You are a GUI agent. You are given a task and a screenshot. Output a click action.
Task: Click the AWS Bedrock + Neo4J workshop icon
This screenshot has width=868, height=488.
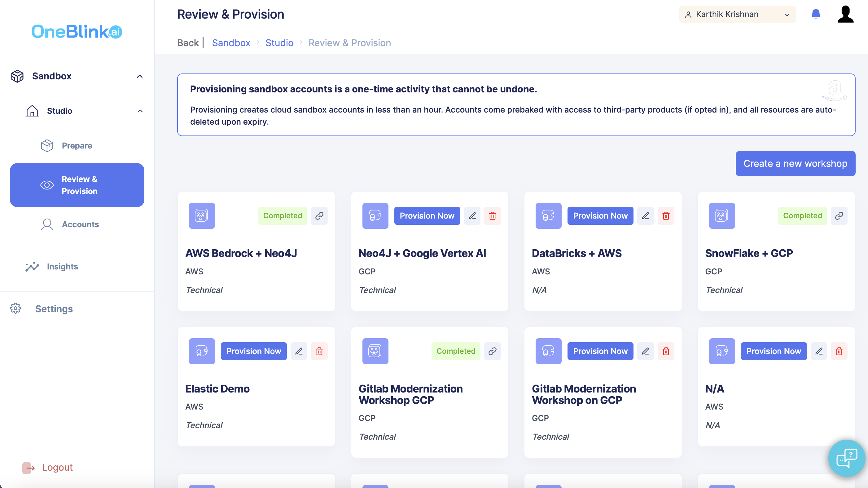(202, 216)
